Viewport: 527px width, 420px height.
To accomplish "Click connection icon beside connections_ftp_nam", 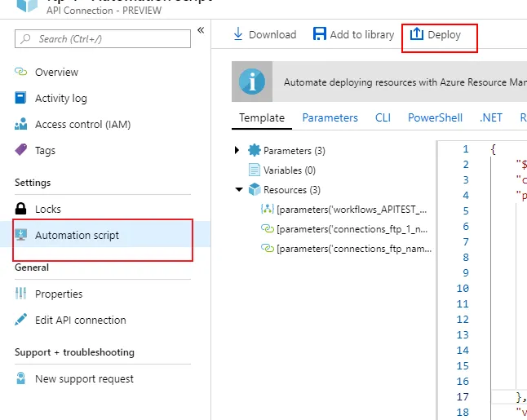I will tap(268, 248).
